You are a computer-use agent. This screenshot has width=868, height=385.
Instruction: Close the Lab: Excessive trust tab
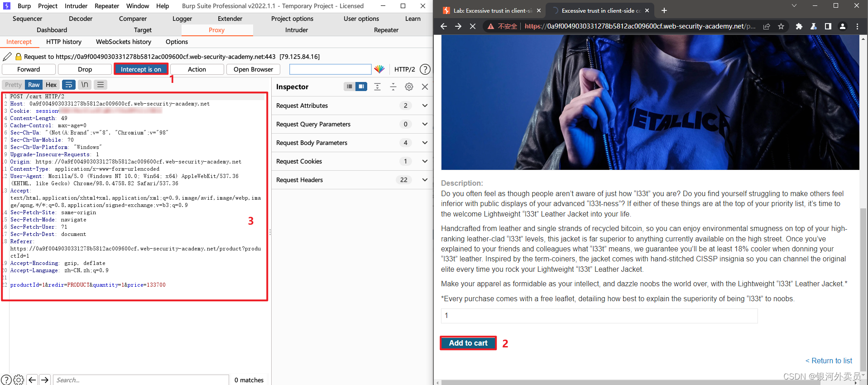click(x=539, y=10)
